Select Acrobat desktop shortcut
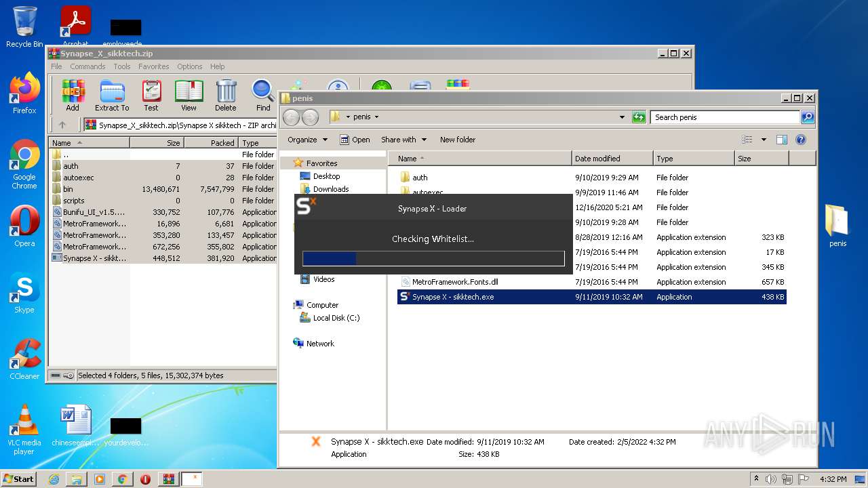 click(x=75, y=27)
